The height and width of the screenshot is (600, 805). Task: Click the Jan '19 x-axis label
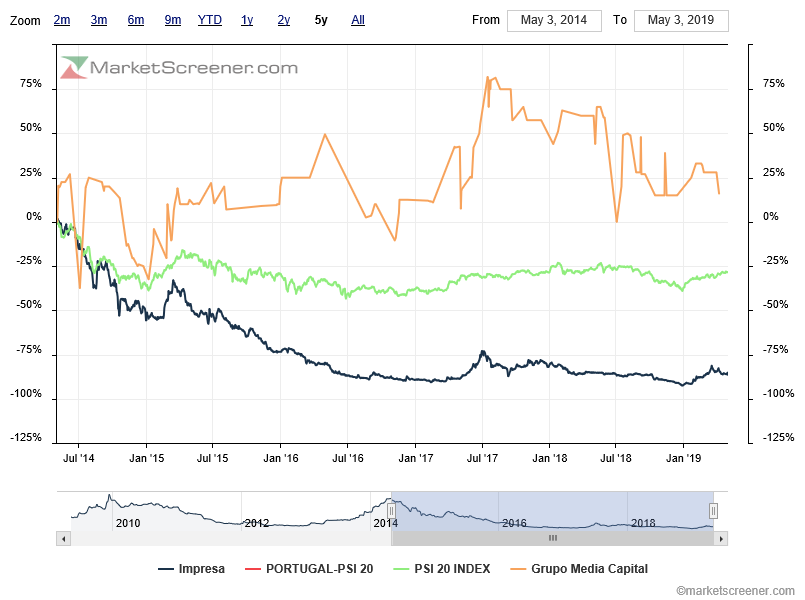683,458
